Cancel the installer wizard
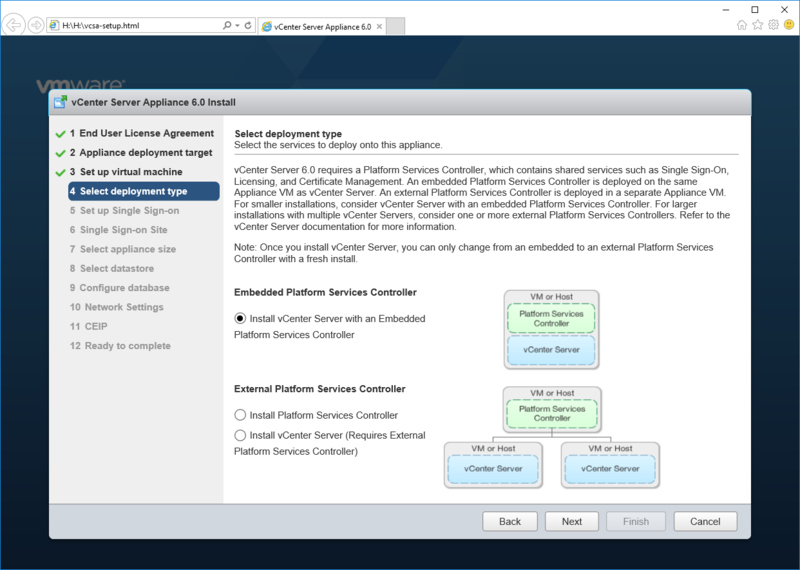Screen dimensions: 800x570 (705, 522)
